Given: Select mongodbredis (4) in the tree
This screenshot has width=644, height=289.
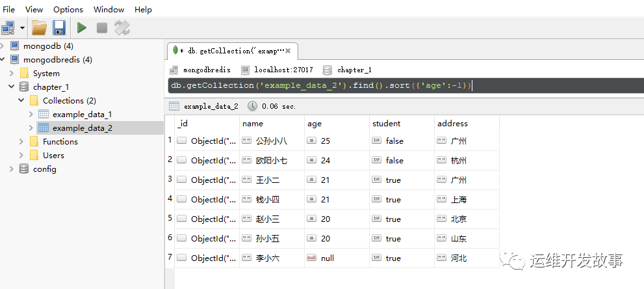Looking at the screenshot, I should [57, 60].
